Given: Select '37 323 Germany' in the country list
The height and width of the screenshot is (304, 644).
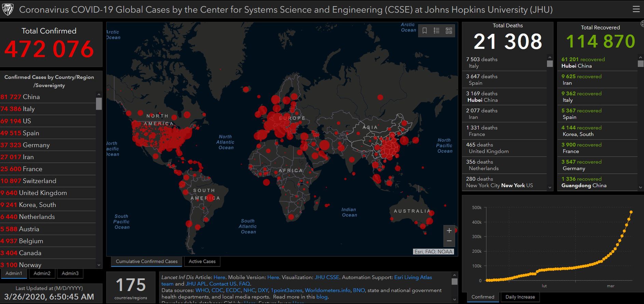Looking at the screenshot, I should [48, 145].
